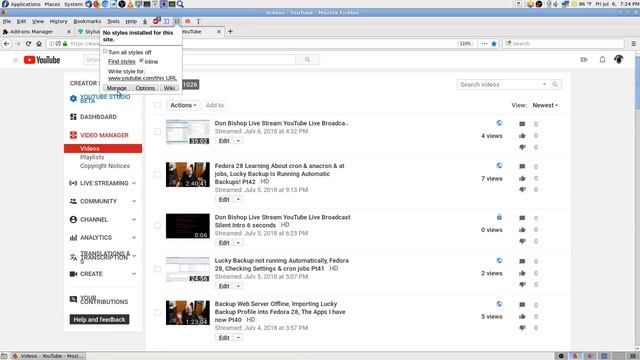Click the Stylish toolbar icon

click(177, 21)
